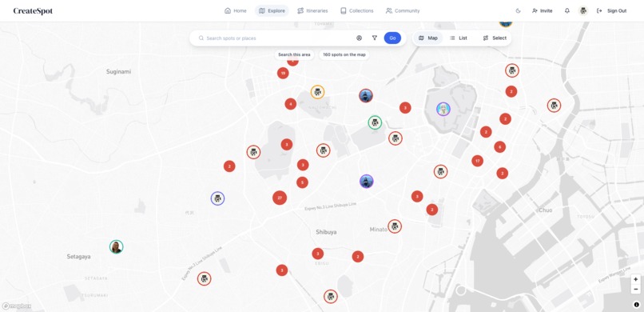Click the CreateSpot logo
Screen dimensions: 644x312
33,11
